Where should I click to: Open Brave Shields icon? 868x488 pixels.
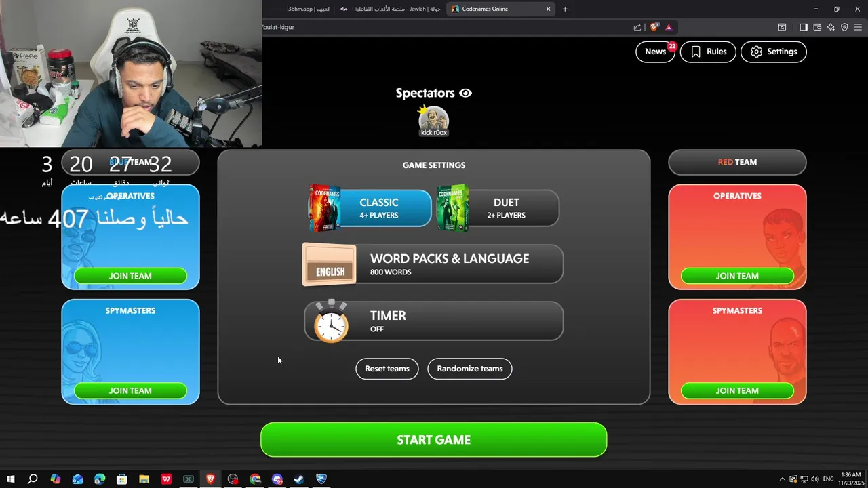(x=654, y=27)
